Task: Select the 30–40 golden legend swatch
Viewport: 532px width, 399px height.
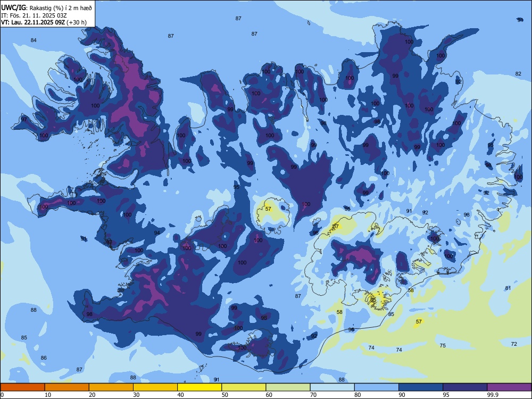Action: click(155, 387)
